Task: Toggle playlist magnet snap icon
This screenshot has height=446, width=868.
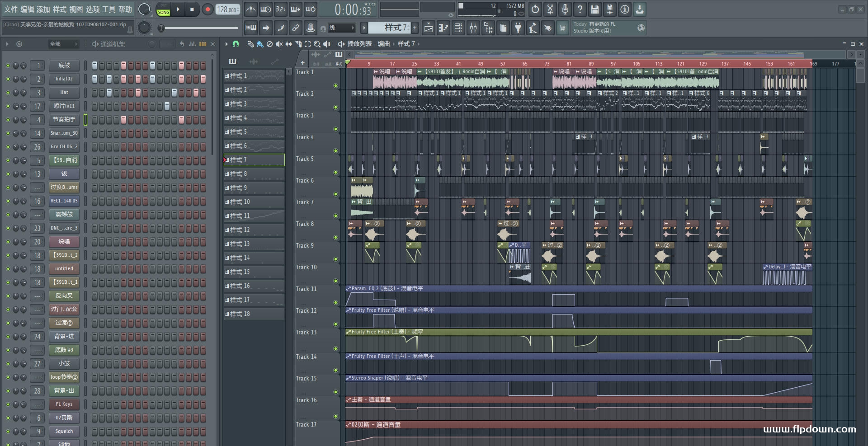Action: [236, 44]
